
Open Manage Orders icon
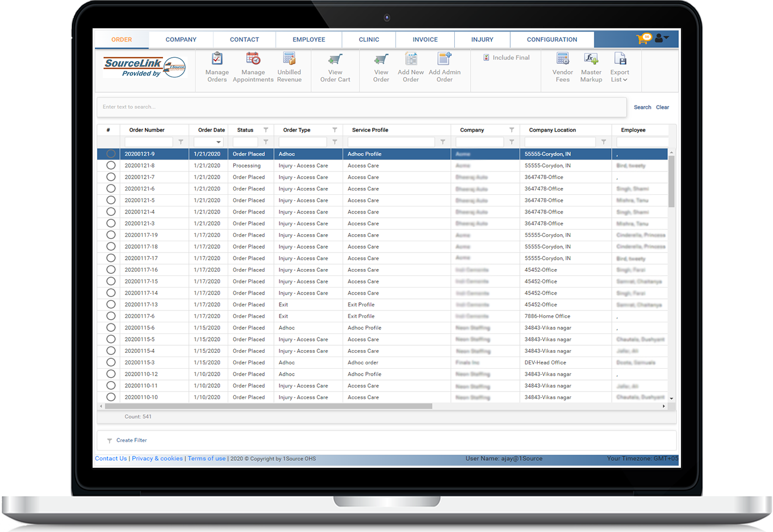217,59
